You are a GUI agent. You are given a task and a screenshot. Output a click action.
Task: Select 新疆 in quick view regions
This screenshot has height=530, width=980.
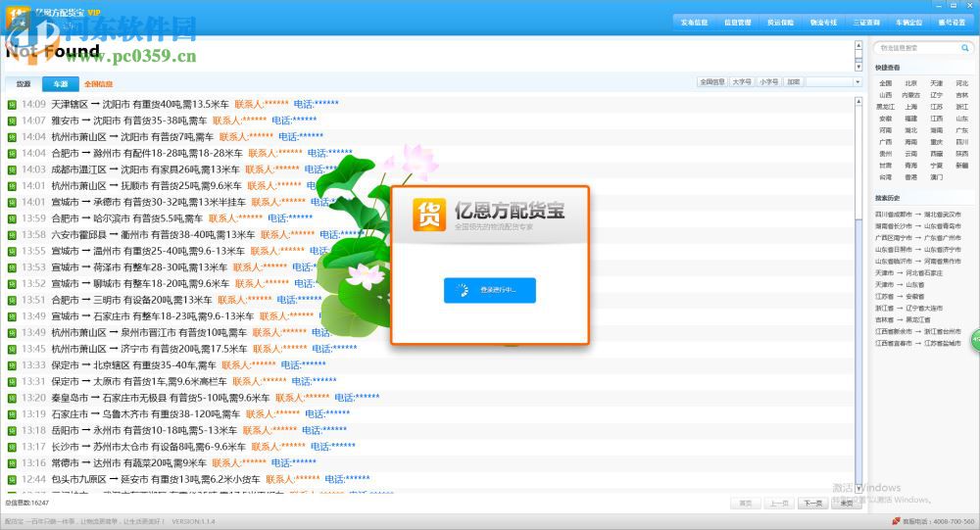click(x=962, y=166)
